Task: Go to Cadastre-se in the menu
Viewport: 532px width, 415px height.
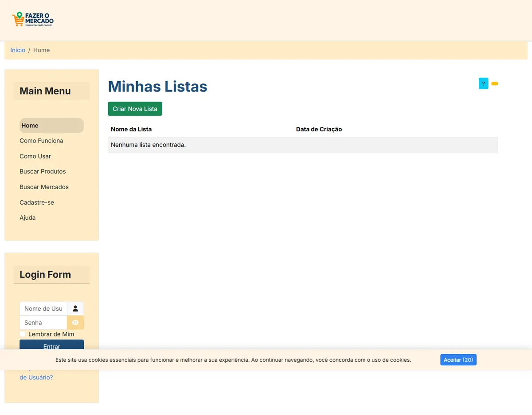Action: point(37,202)
